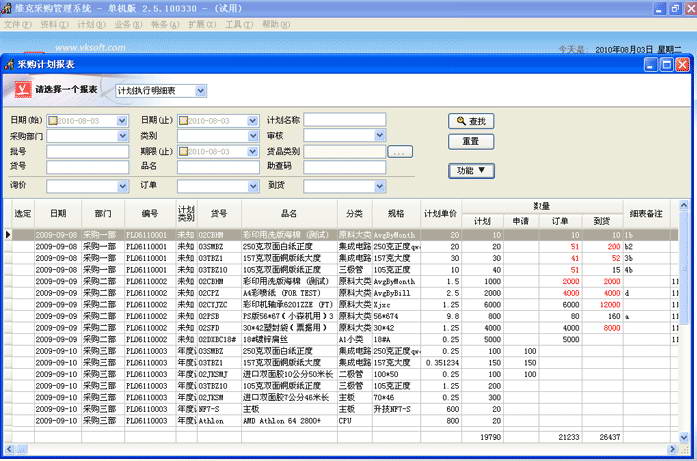Open the 类别 dropdown
This screenshot has width=697, height=461.
253,136
